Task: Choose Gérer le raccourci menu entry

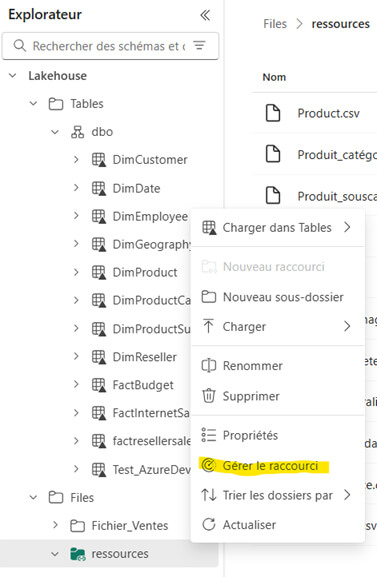Action: pyautogui.click(x=278, y=466)
